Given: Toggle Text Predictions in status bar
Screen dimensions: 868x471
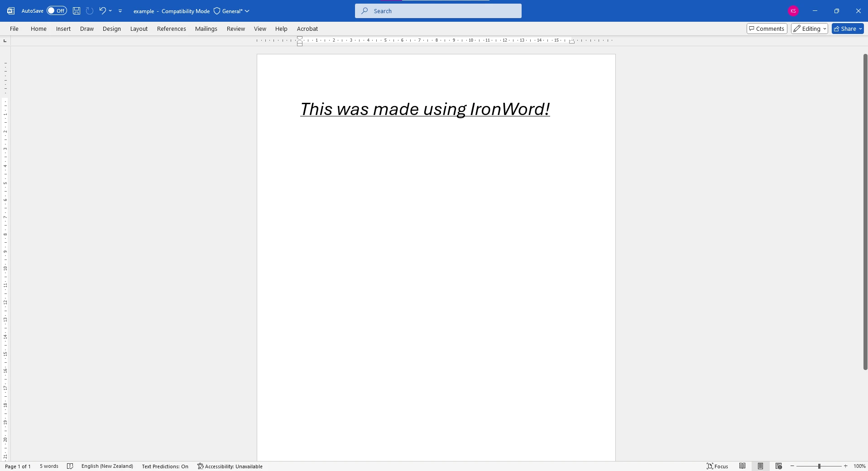Looking at the screenshot, I should (165, 466).
